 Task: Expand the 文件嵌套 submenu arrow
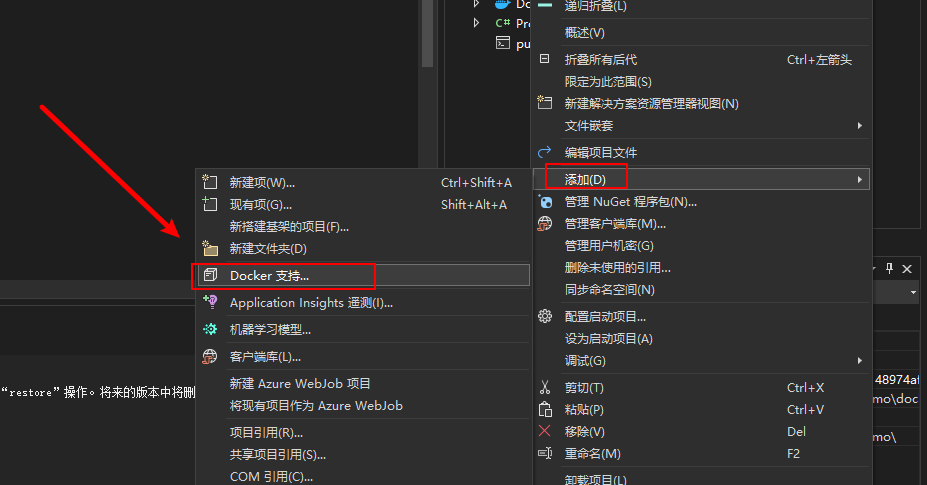(860, 125)
